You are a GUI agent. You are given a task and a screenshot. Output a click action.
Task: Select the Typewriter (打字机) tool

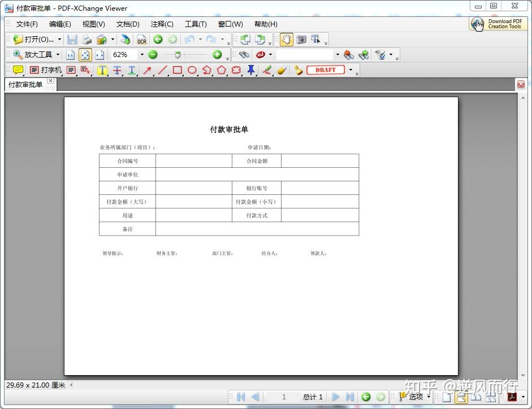pyautogui.click(x=45, y=70)
